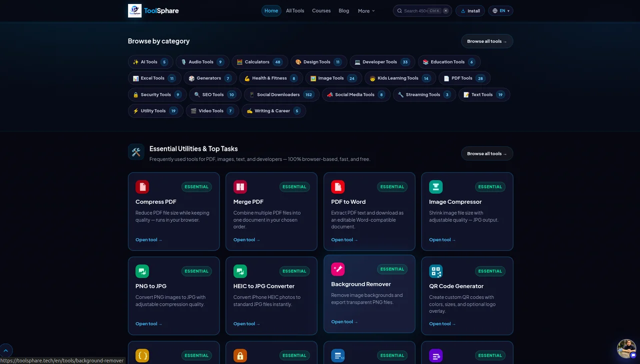
Task: Open the Blog page
Action: pos(344,10)
